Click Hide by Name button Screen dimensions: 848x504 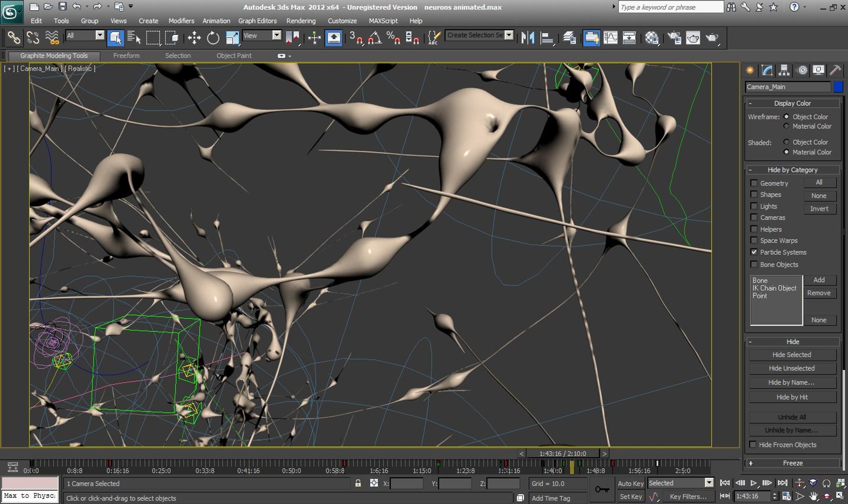click(792, 382)
